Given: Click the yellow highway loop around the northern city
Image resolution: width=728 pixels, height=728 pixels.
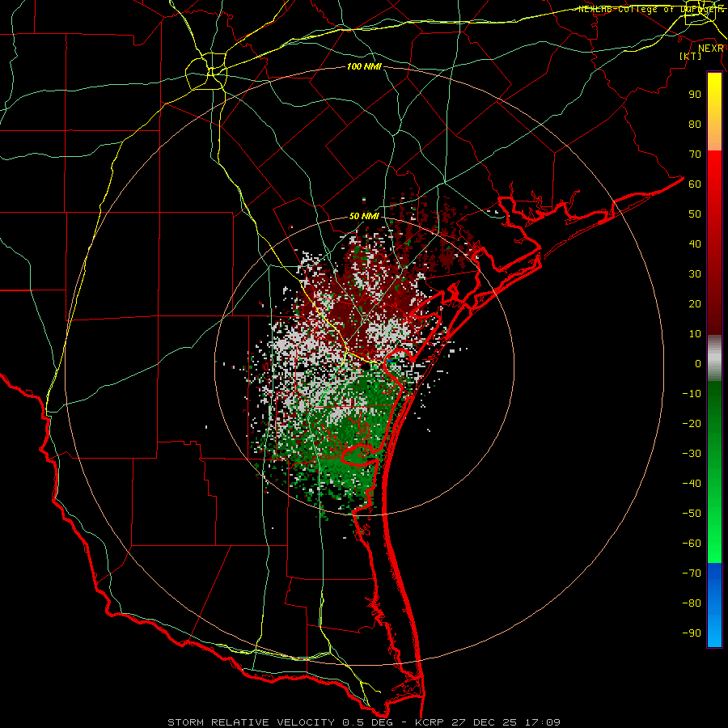Looking at the screenshot, I should click(206, 71).
